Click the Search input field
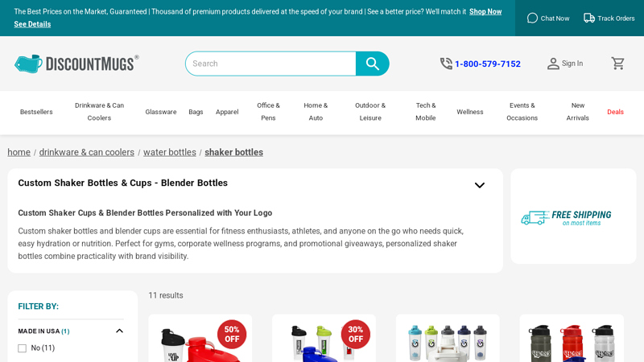The width and height of the screenshot is (644, 362). [270, 64]
